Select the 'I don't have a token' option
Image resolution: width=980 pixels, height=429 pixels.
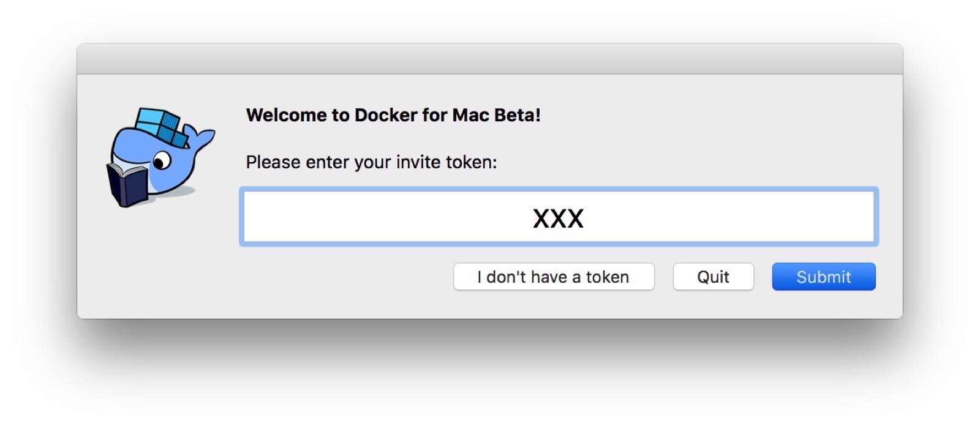tap(553, 277)
